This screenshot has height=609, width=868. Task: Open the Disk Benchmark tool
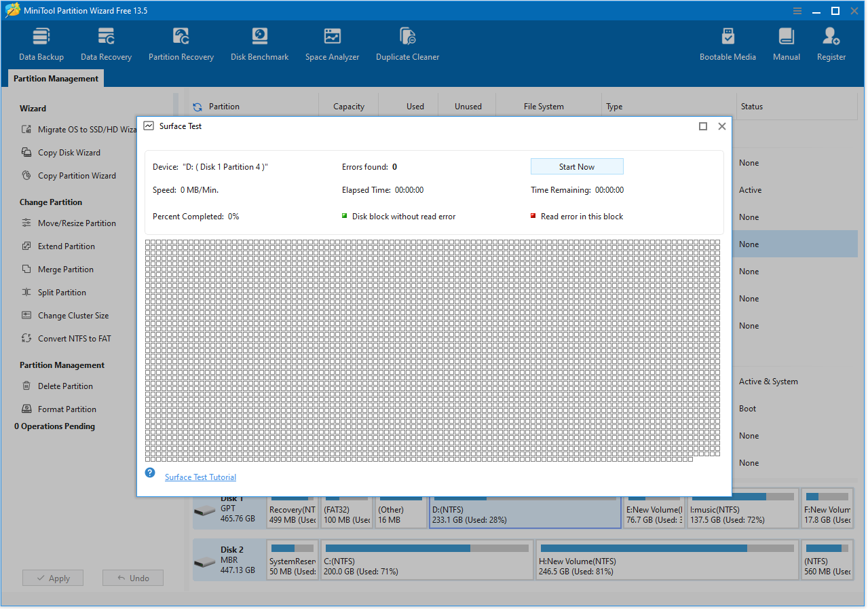259,42
